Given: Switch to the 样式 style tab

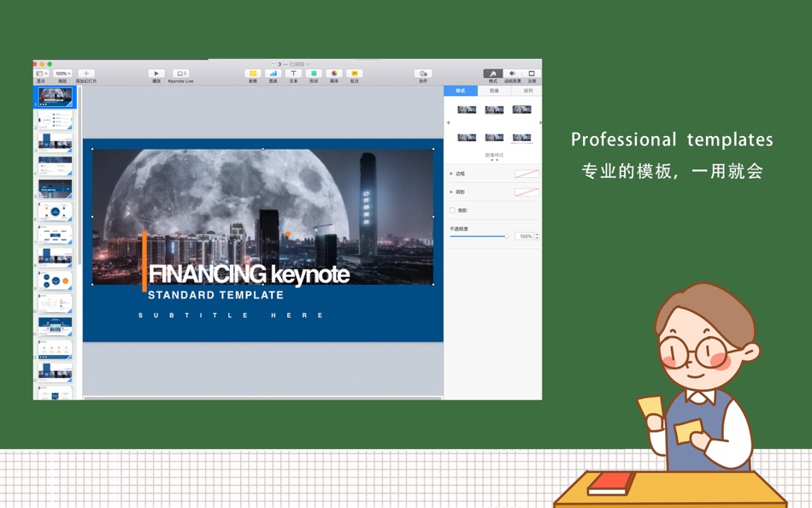Looking at the screenshot, I should point(461,91).
